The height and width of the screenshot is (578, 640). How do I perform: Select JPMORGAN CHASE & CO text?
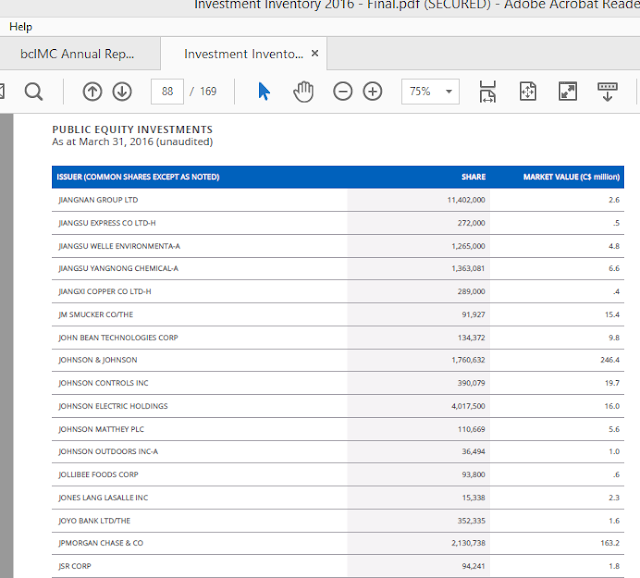coord(101,543)
